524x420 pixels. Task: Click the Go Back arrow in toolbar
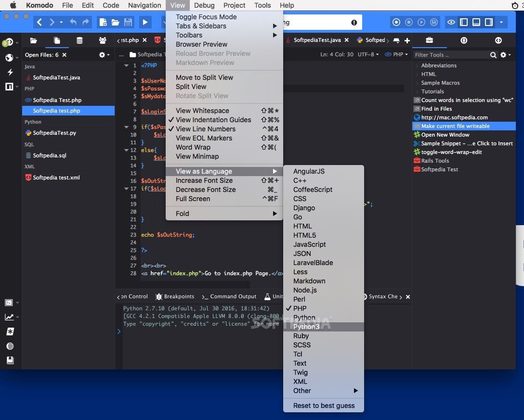pyautogui.click(x=39, y=22)
